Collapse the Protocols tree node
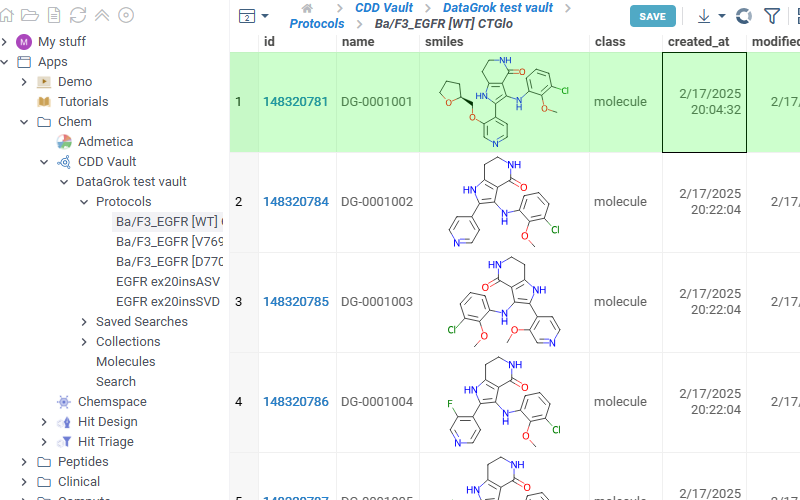 pyautogui.click(x=84, y=202)
